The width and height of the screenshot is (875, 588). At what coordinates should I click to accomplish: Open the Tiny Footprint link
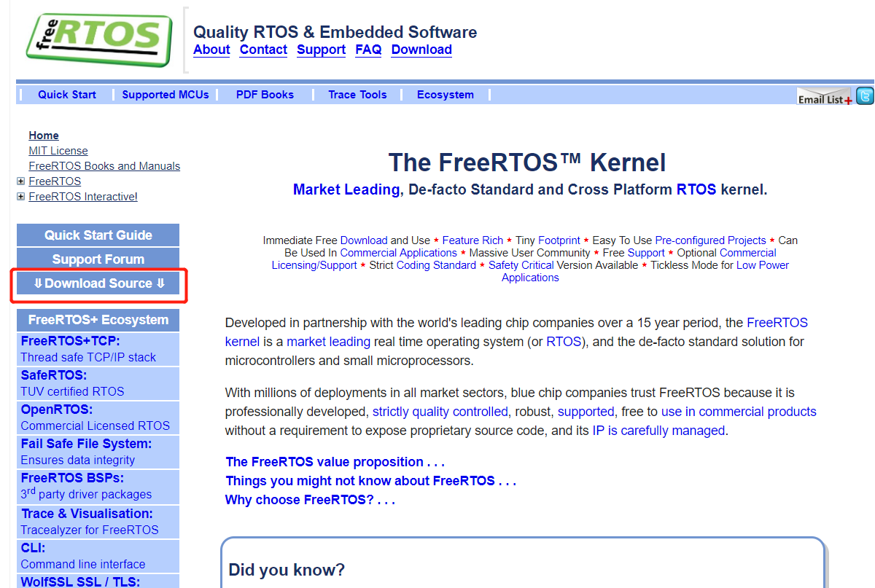tap(559, 240)
